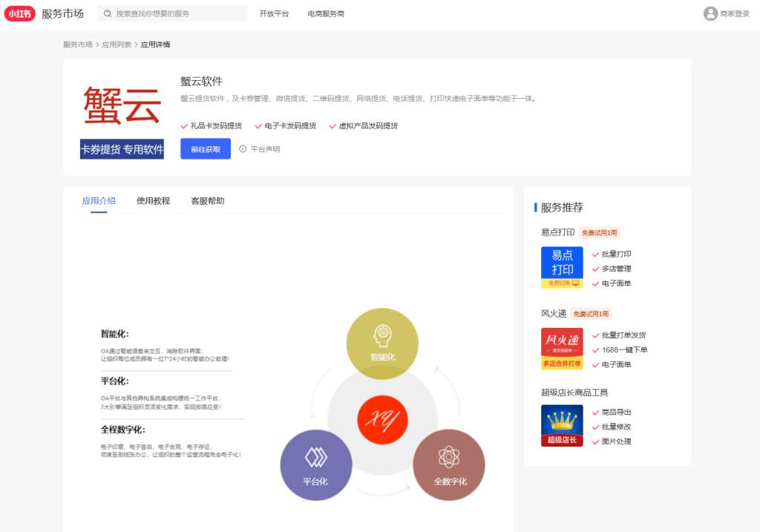Click the 全程数字化: heading text
Screen dimensions: 760x532
[x=123, y=430]
